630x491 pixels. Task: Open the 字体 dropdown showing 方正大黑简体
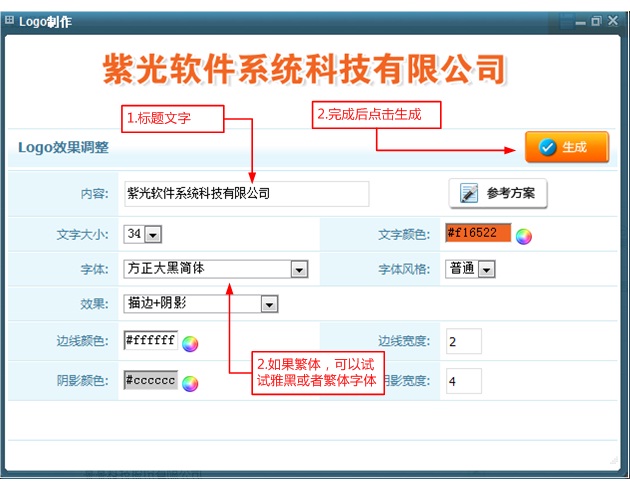(x=298, y=269)
